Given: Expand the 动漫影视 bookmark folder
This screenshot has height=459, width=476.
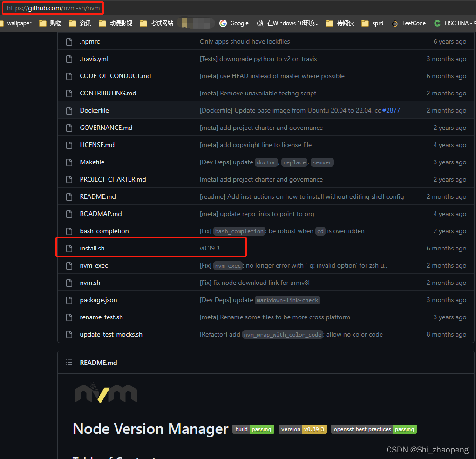Looking at the screenshot, I should 116,23.
